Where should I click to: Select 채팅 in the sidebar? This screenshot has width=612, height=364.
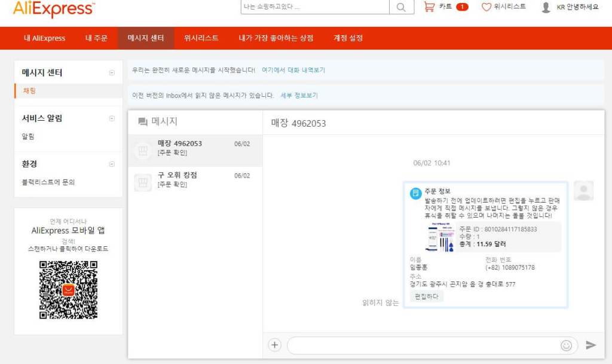29,91
